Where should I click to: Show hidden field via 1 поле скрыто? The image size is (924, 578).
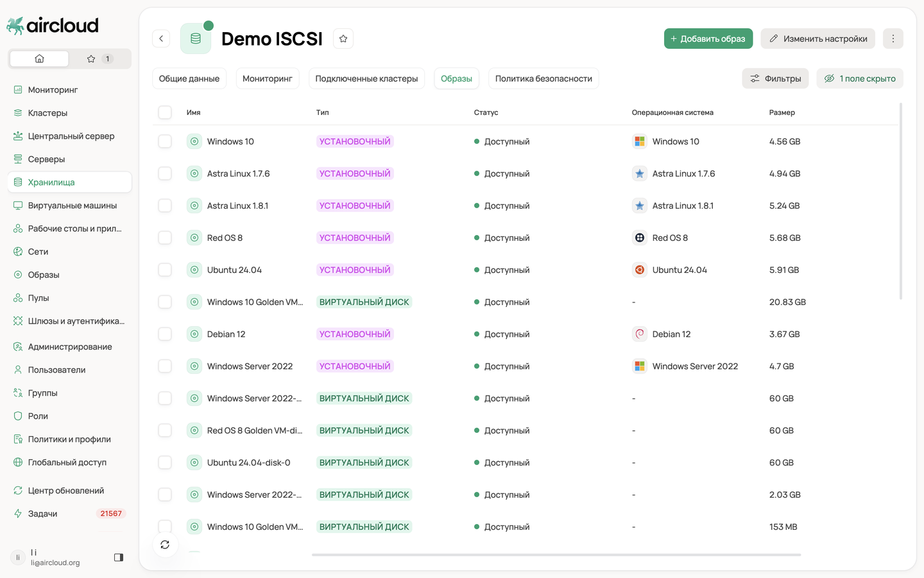click(x=860, y=78)
